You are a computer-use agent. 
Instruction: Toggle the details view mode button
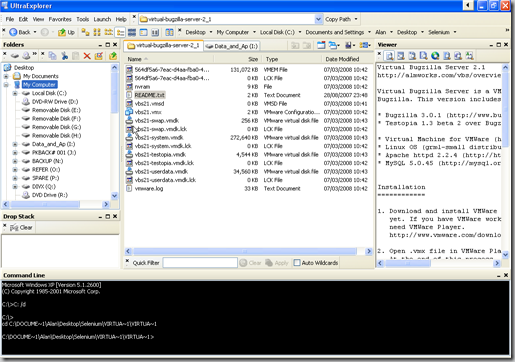pyautogui.click(x=120, y=32)
